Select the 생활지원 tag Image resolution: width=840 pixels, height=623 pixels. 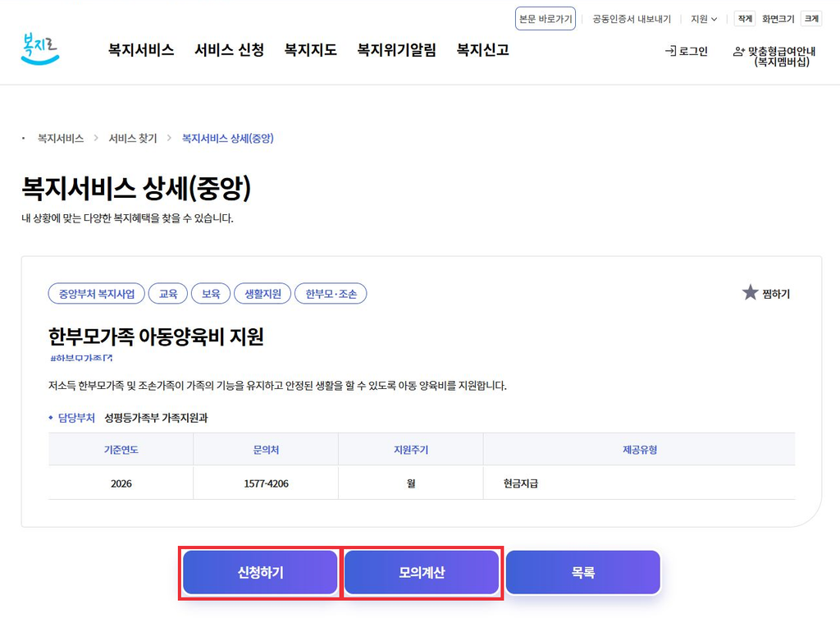click(x=262, y=293)
